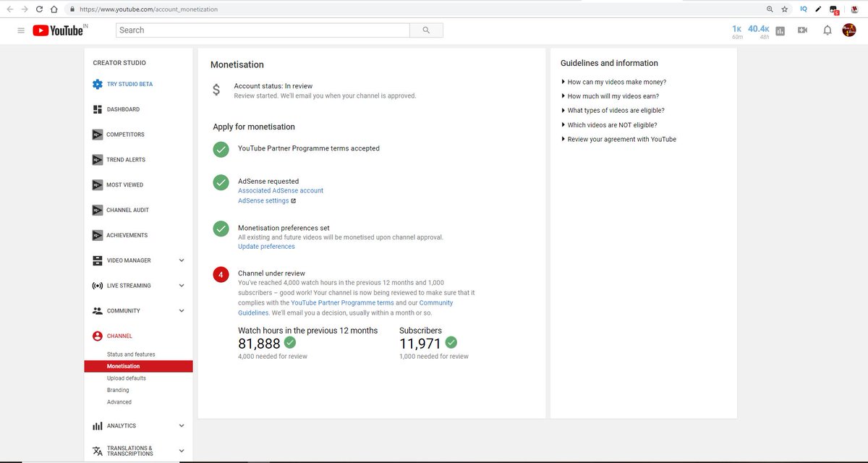Screen dimensions: 868x463
Task: Click the Channel person icon
Action: tap(98, 336)
